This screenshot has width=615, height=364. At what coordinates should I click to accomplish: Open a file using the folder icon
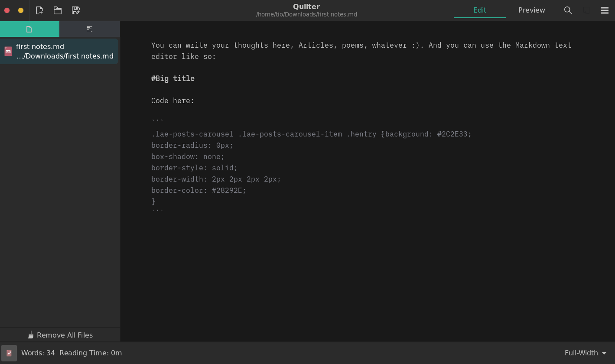coord(58,10)
